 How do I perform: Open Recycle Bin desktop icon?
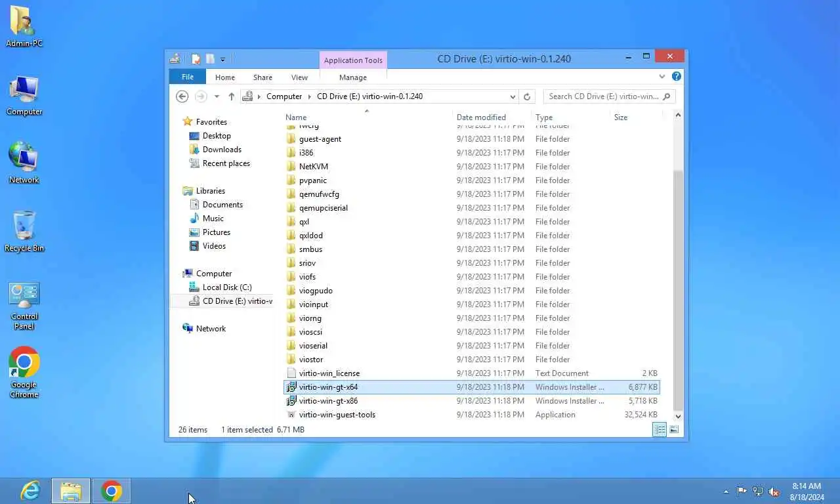(24, 231)
